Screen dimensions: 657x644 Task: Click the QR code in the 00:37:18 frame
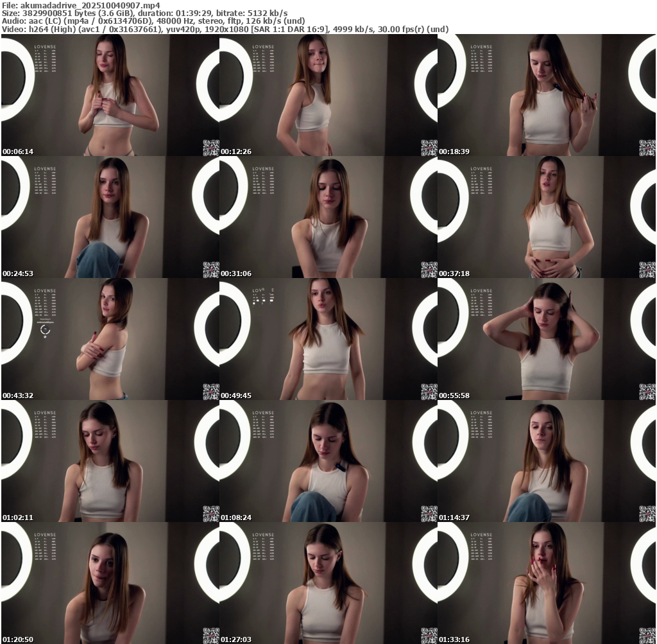(647, 270)
